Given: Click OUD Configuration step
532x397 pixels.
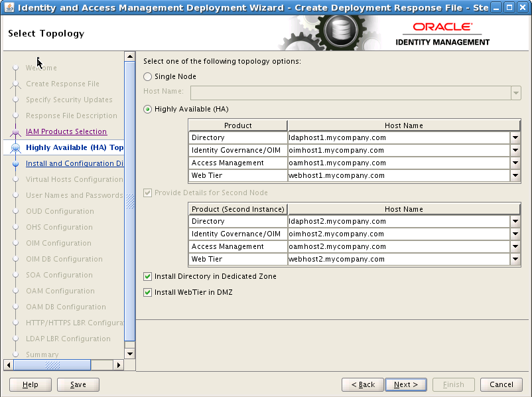Looking at the screenshot, I should (x=60, y=212).
